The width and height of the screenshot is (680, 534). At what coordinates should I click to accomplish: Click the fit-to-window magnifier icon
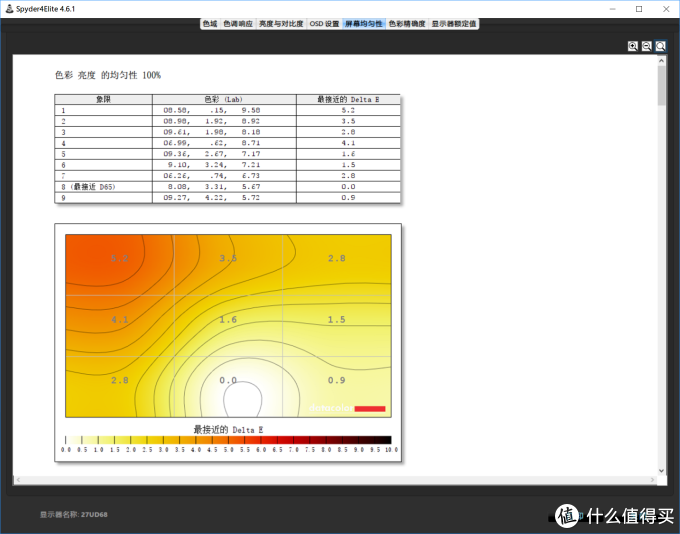click(660, 46)
